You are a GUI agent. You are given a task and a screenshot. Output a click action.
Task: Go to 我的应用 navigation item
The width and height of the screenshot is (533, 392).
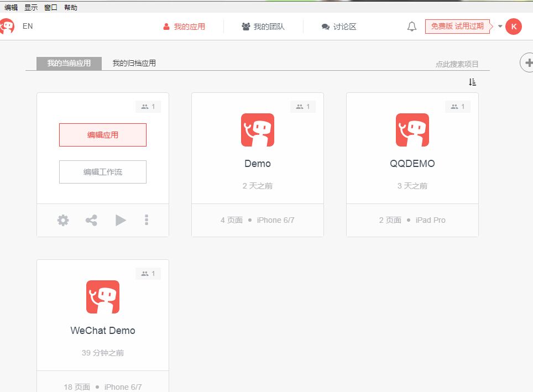coord(184,27)
